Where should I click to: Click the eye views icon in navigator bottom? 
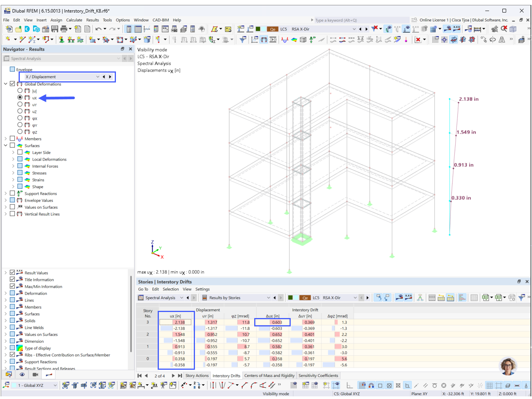coord(22,375)
